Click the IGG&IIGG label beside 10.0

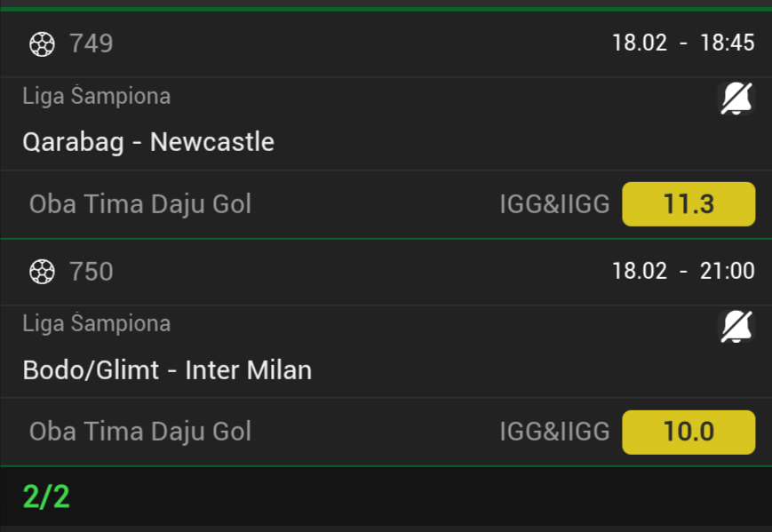pos(554,433)
